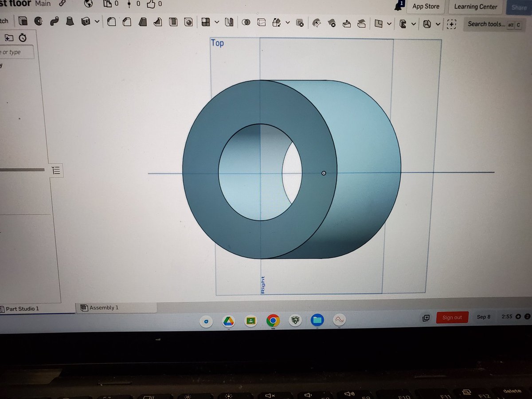This screenshot has height=399, width=532.
Task: Open the Sep 8 calendar date
Action: coord(484,317)
